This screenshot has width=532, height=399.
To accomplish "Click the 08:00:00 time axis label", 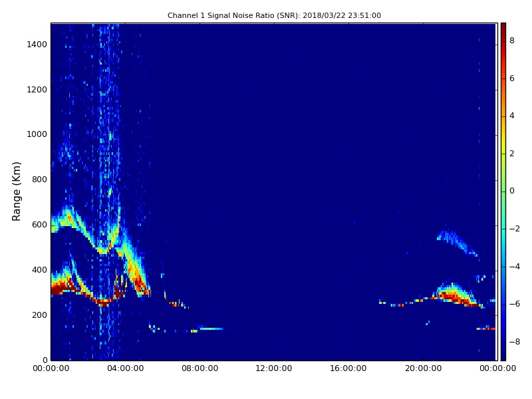I will [x=200, y=368].
